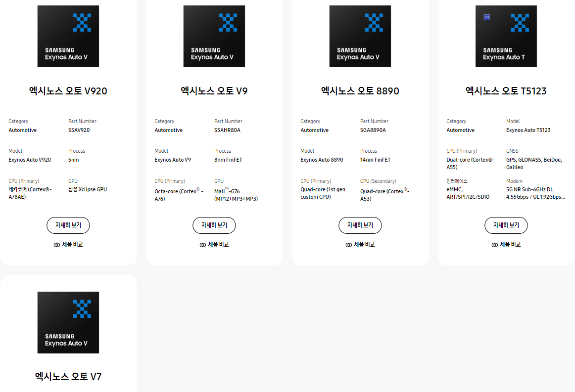This screenshot has height=392, width=575.
Task: Click compare icon under the T5123 card
Action: click(x=495, y=245)
